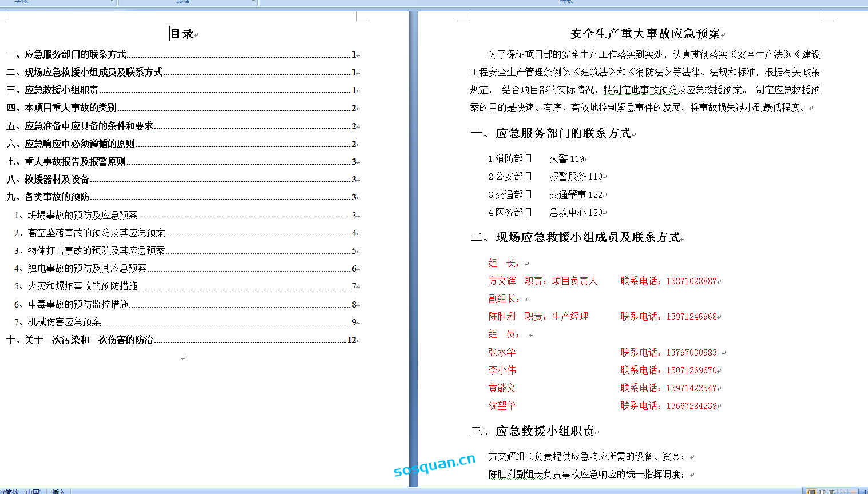868x494 pixels.
Task: Open the 字体 group dialog launcher
Action: pyautogui.click(x=113, y=2)
